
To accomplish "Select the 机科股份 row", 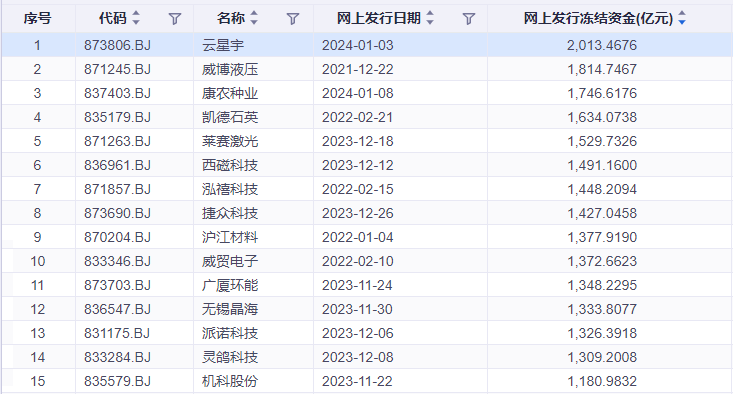I will click(x=367, y=381).
